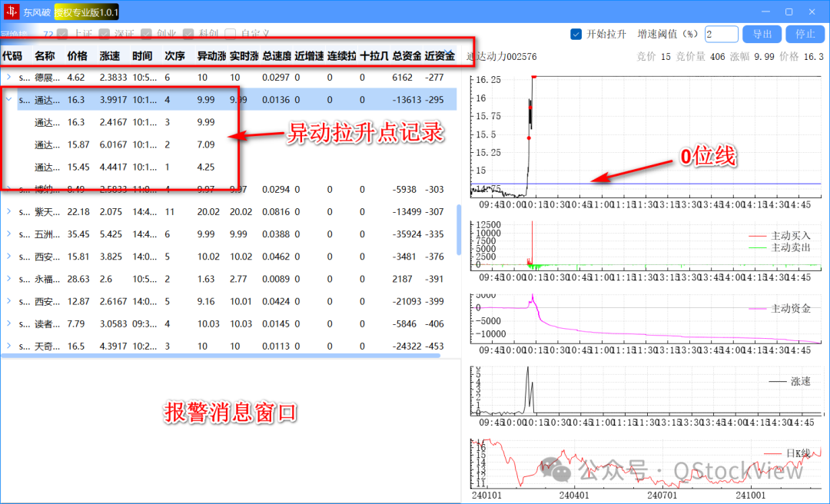830x504 pixels.
Task: Click the 近资金 sort arrow indicator
Action: [x=450, y=53]
